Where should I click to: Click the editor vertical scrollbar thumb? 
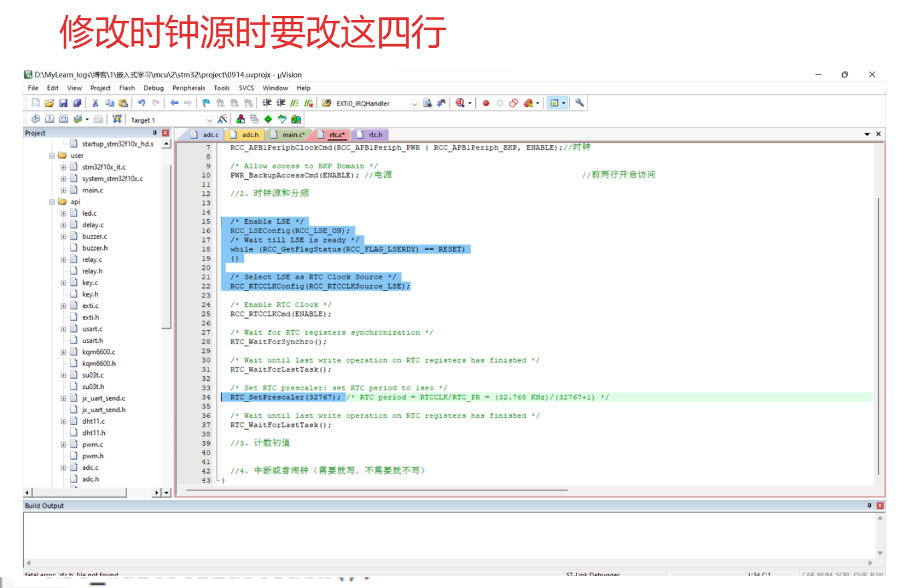click(x=879, y=337)
